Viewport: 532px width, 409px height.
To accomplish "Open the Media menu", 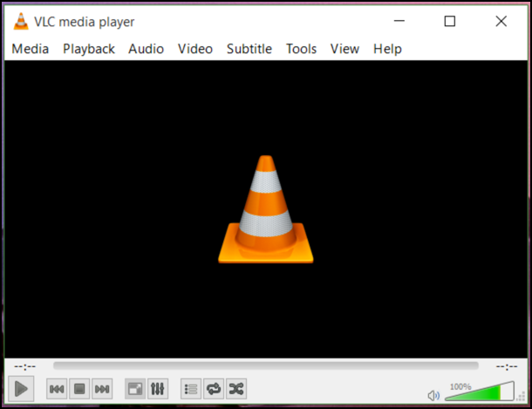I will [31, 49].
